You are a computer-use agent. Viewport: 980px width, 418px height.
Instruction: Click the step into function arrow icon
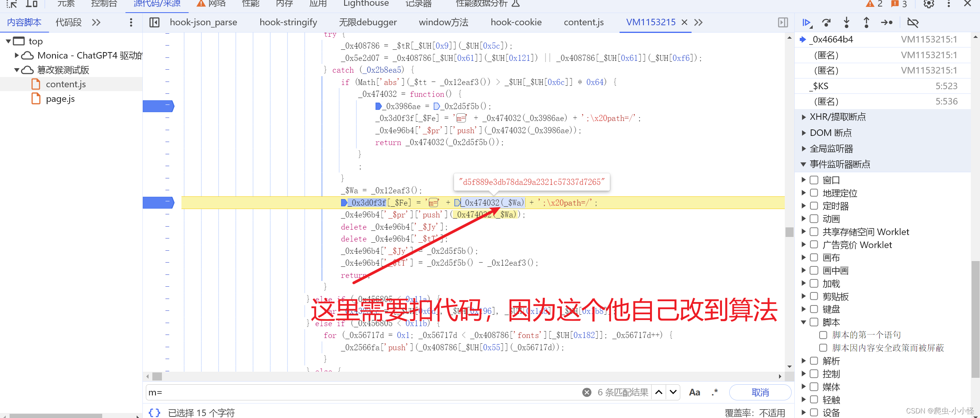[846, 23]
